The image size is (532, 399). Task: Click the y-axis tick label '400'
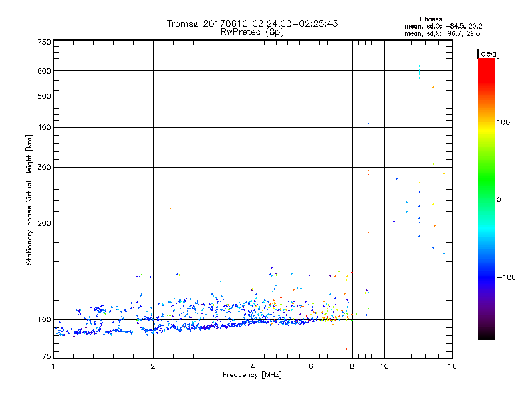(x=45, y=127)
